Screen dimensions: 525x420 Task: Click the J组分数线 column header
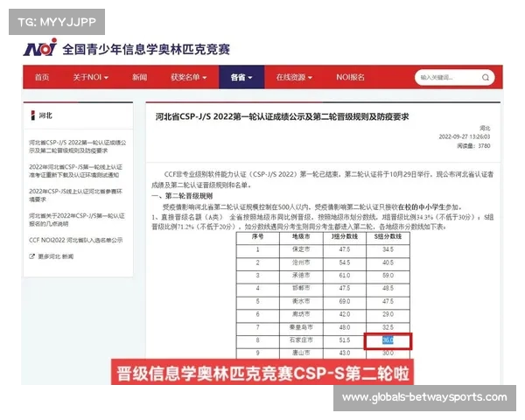[345, 236]
